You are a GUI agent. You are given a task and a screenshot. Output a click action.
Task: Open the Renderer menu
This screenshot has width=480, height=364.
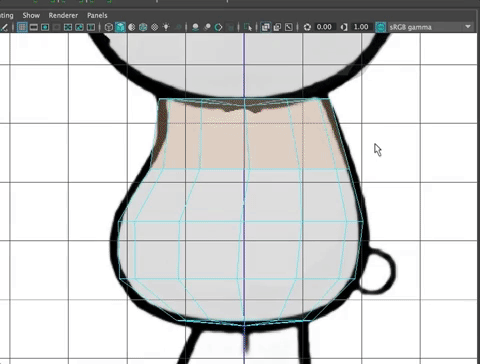(x=63, y=15)
